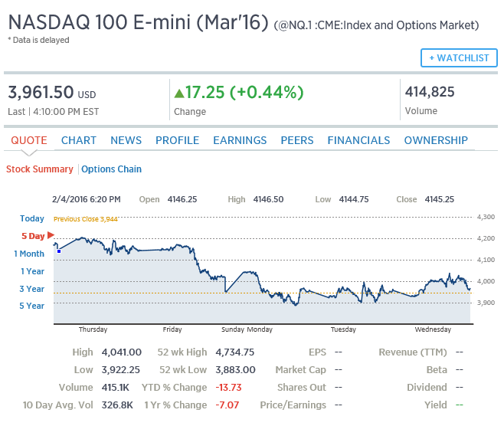504x426 pixels.
Task: Click the Yield label
Action: pyautogui.click(x=436, y=405)
